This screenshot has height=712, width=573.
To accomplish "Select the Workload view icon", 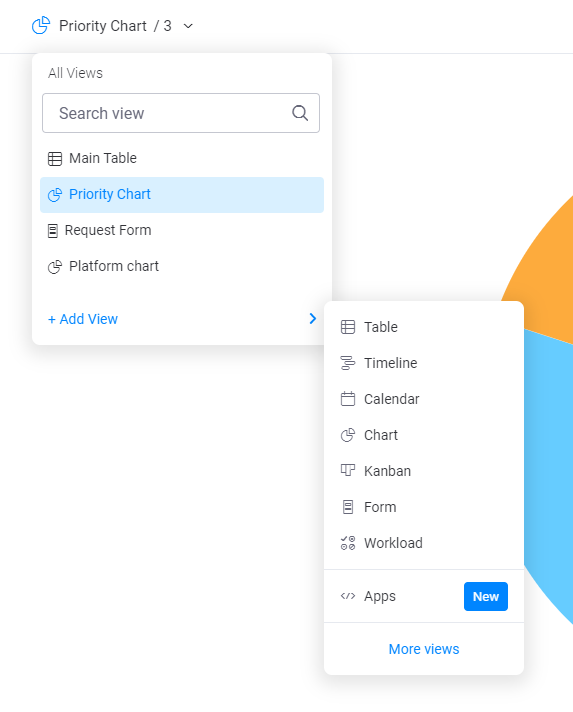I will point(348,543).
